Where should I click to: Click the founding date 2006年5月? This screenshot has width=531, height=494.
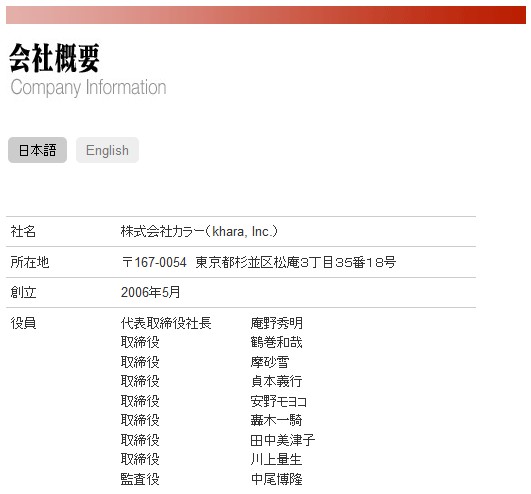coord(151,292)
